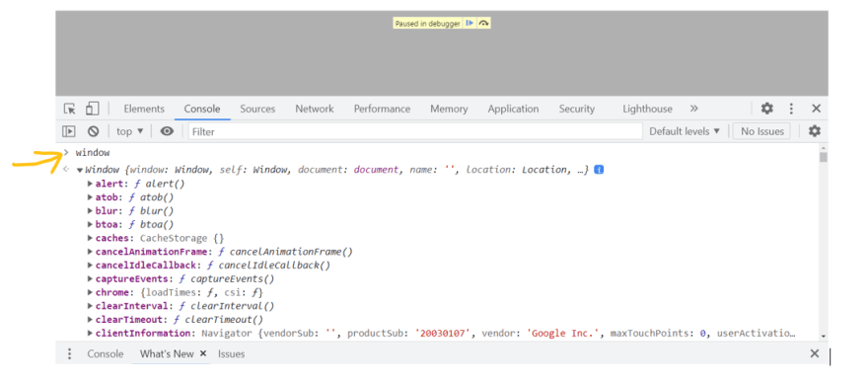Viewport: 868px width, 384px height.
Task: Activate the inspect element picker icon
Action: [x=69, y=109]
